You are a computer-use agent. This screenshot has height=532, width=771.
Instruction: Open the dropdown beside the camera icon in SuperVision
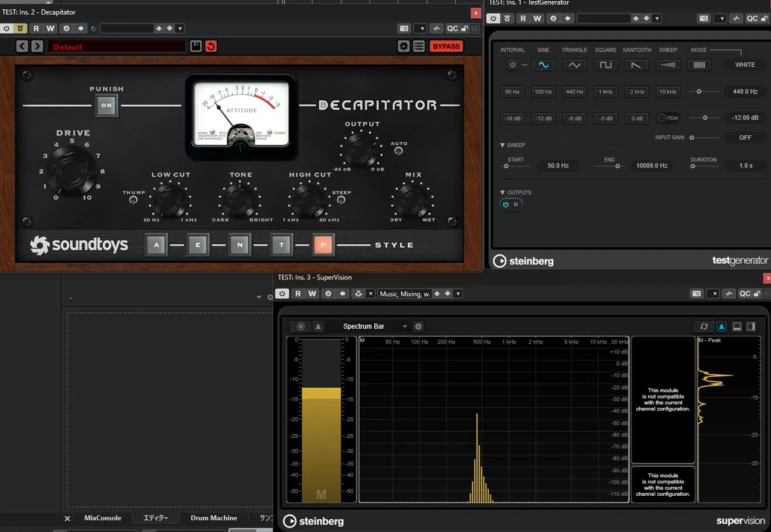712,294
